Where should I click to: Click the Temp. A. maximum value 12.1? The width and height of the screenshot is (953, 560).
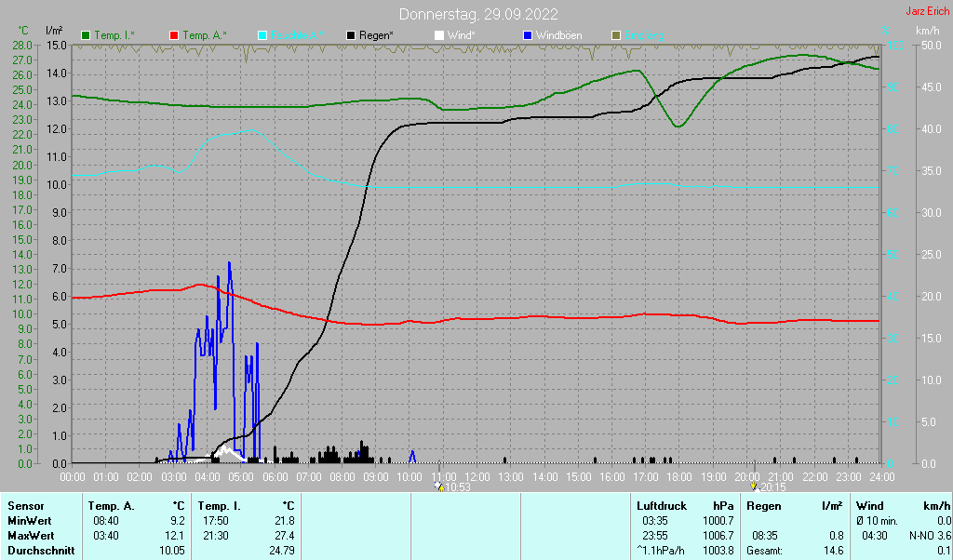175,537
